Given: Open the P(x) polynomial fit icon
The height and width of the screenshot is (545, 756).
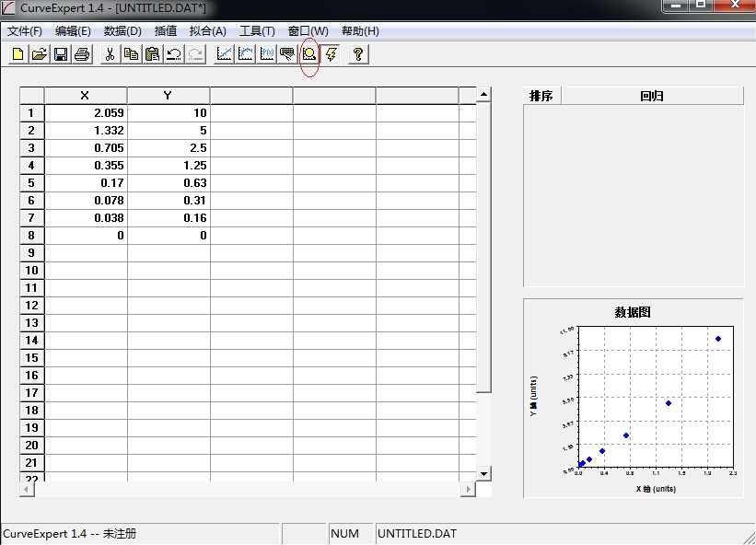Looking at the screenshot, I should (x=267, y=54).
